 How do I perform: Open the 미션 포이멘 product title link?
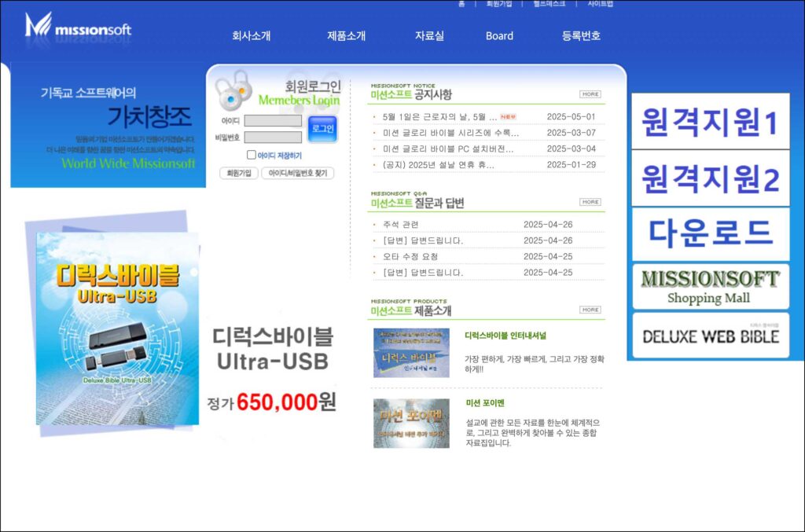485,403
